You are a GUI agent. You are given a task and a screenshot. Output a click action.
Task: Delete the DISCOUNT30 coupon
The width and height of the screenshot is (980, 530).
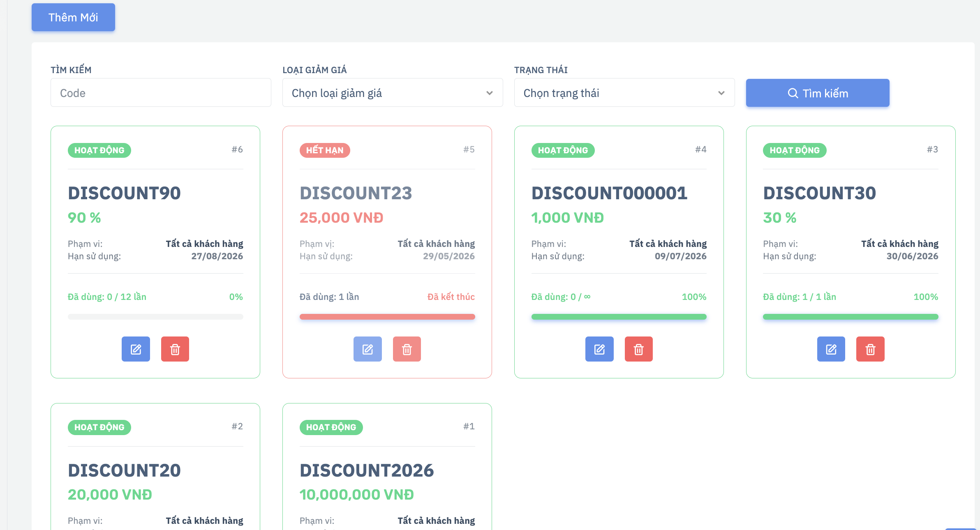(x=870, y=349)
